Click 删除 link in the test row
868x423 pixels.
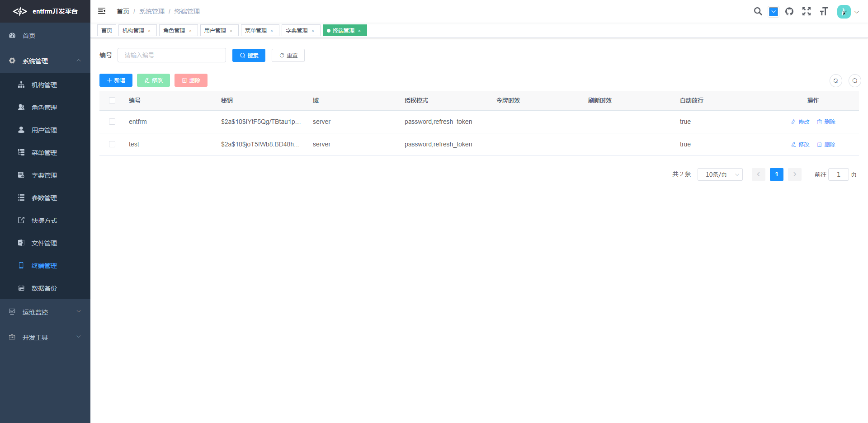click(826, 144)
